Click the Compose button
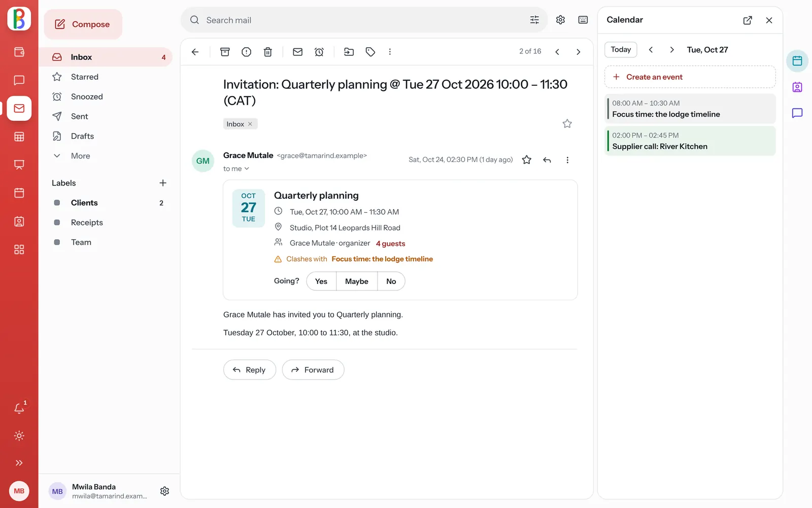This screenshot has height=508, width=812. [x=83, y=24]
